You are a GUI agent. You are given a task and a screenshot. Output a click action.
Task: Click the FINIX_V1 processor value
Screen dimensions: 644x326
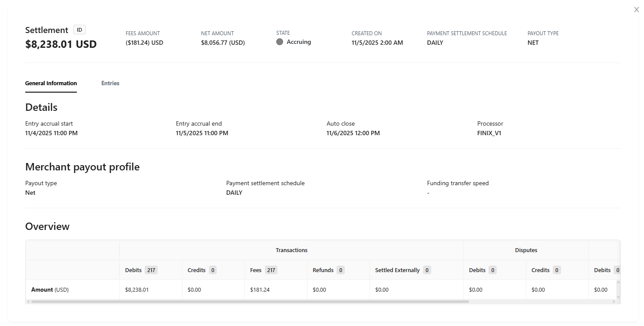click(489, 133)
